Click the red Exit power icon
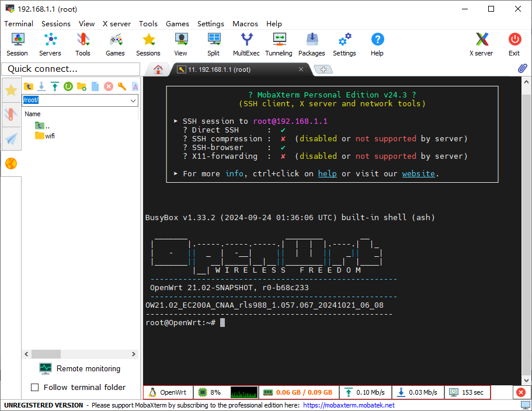 point(514,44)
